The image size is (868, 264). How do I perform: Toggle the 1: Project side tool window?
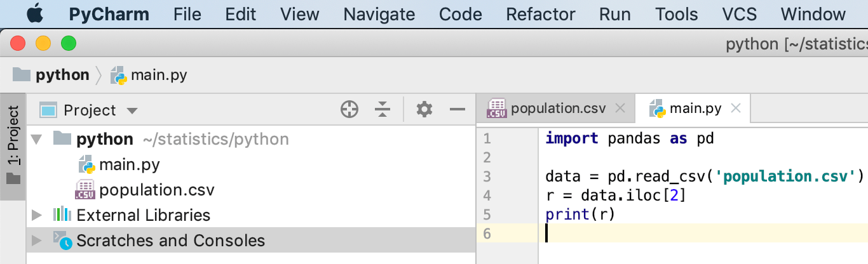(x=13, y=145)
